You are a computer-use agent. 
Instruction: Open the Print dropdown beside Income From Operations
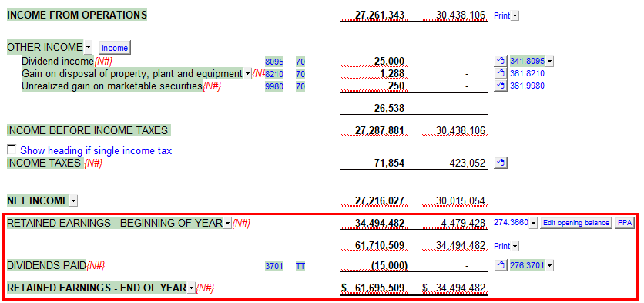[515, 16]
